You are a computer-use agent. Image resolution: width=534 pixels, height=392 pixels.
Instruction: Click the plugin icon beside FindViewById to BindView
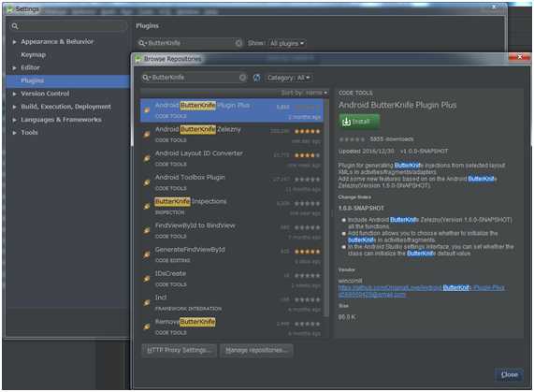[x=147, y=230]
